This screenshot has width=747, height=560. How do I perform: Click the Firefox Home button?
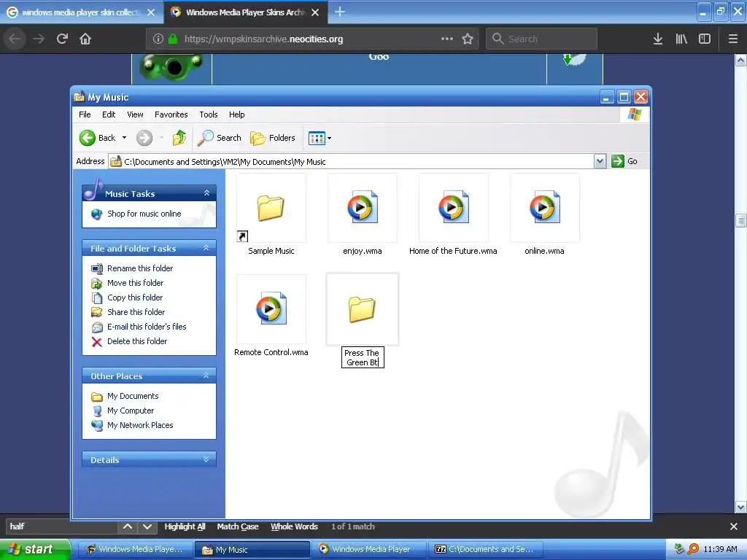tap(85, 39)
